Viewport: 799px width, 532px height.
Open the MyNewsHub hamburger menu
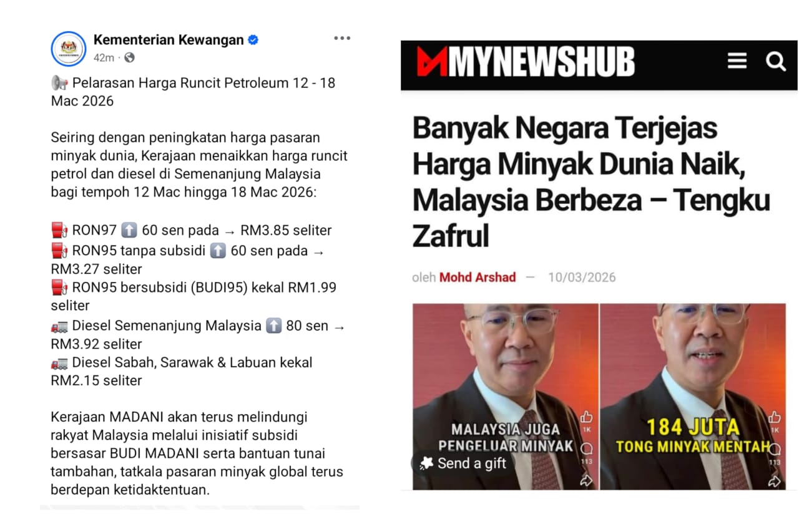point(737,61)
